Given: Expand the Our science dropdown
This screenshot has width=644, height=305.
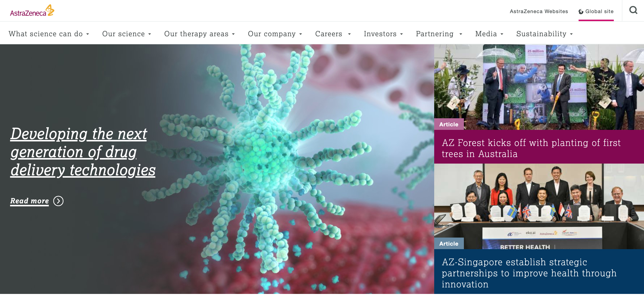Looking at the screenshot, I should (127, 34).
